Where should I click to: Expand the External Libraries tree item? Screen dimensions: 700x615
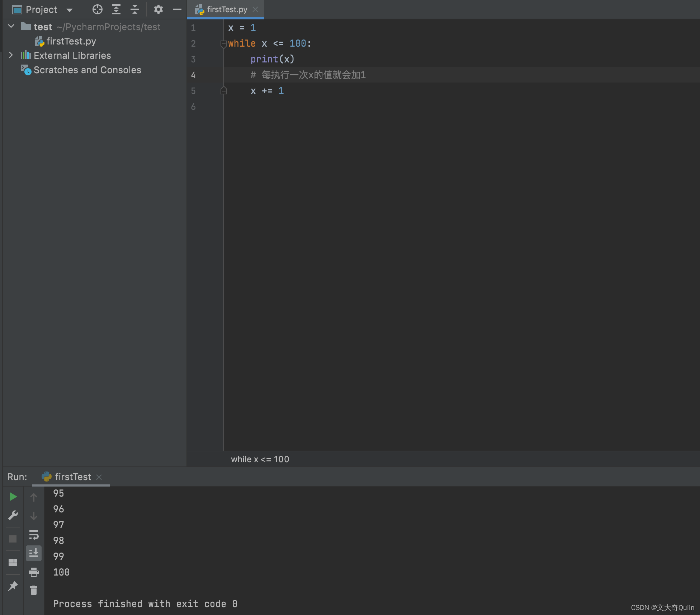coord(10,55)
